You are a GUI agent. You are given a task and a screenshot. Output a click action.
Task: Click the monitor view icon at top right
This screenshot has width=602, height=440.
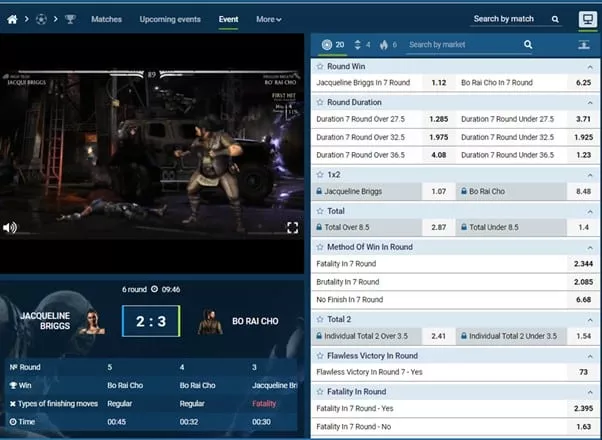(586, 19)
